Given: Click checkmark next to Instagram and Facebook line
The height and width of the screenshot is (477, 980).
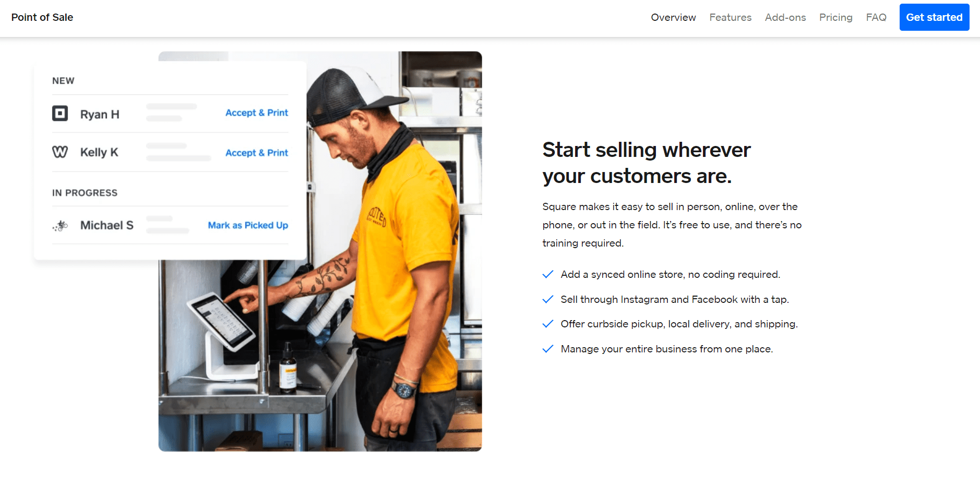Looking at the screenshot, I should coord(547,299).
